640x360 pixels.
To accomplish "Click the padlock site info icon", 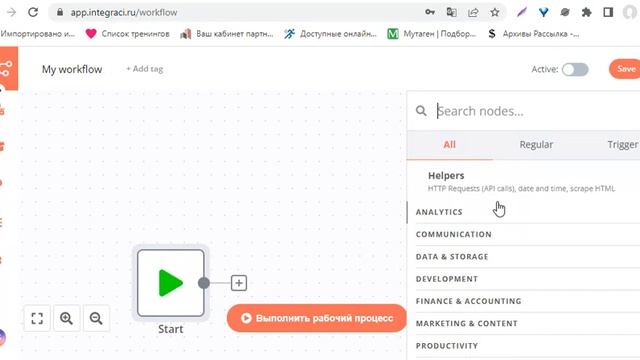I will coord(60,12).
